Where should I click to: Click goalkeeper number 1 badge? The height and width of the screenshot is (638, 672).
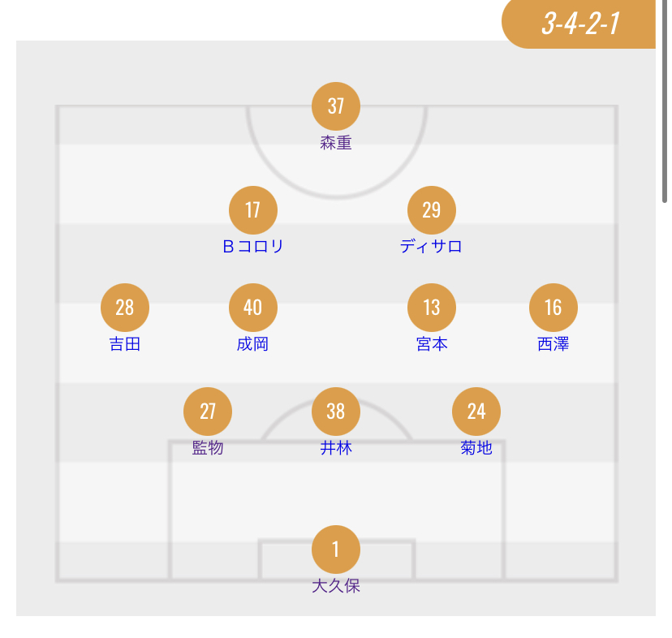336,550
